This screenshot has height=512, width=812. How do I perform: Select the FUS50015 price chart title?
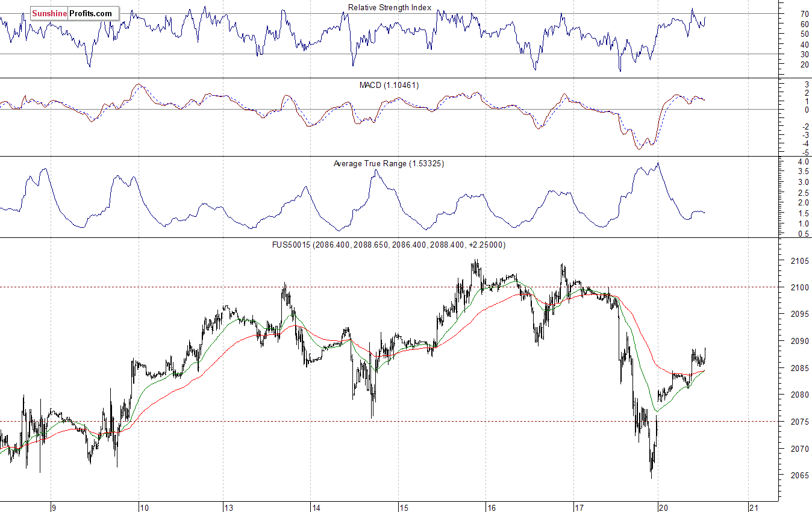389,245
